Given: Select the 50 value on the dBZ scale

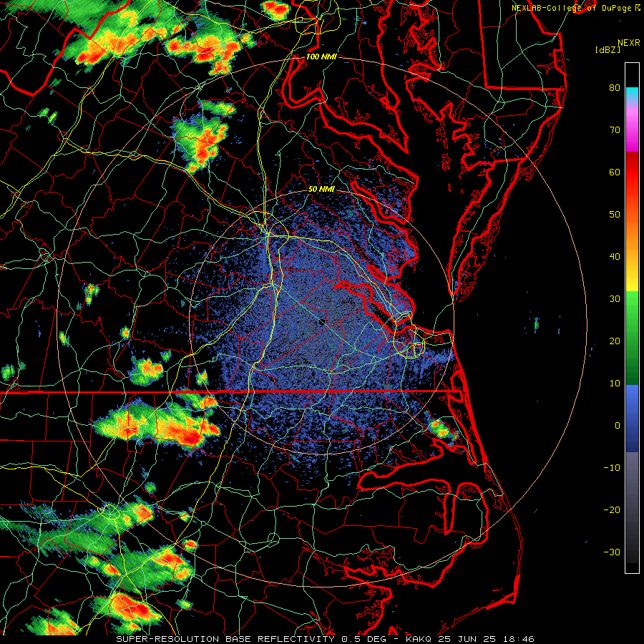Looking at the screenshot, I should point(615,215).
